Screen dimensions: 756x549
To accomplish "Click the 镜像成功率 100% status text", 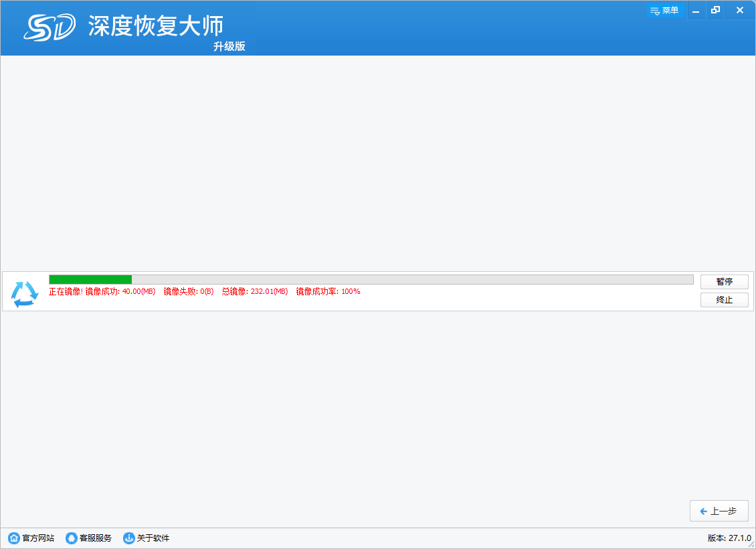I will point(328,292).
